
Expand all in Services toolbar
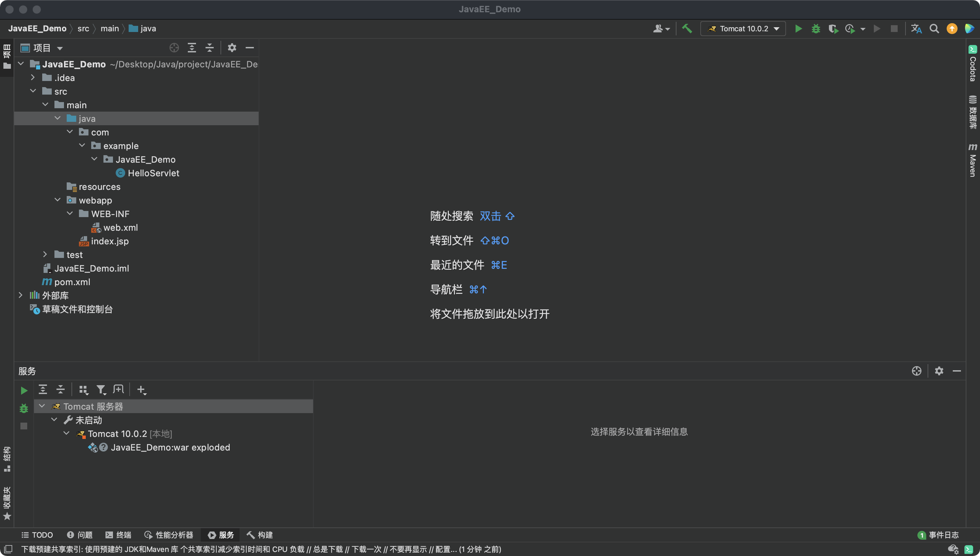point(43,390)
